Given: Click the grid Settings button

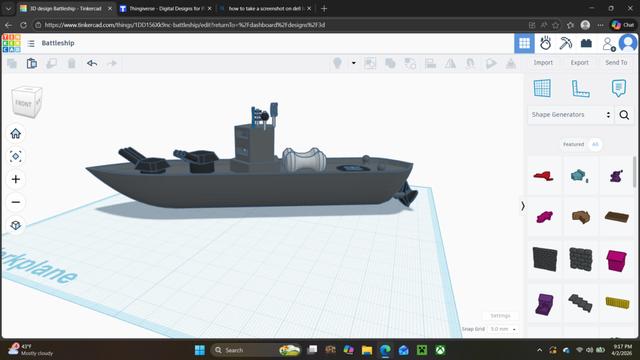Looking at the screenshot, I should (x=500, y=316).
